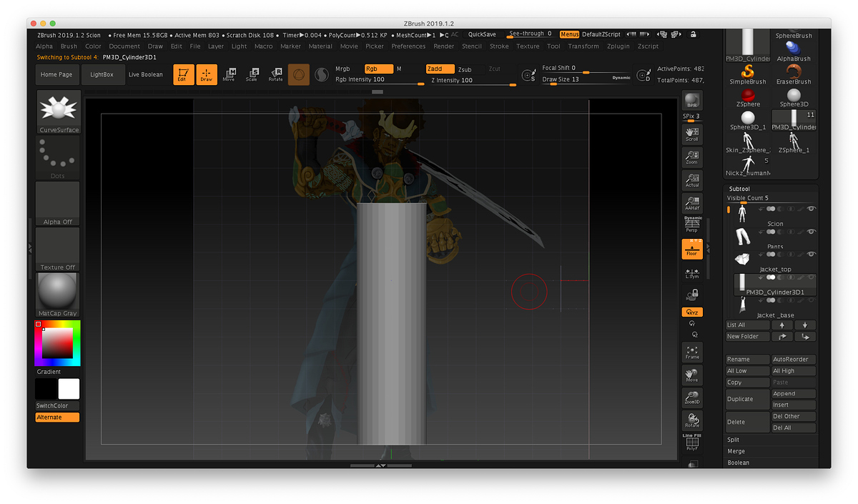Click the SwitchColor button

tap(58, 405)
